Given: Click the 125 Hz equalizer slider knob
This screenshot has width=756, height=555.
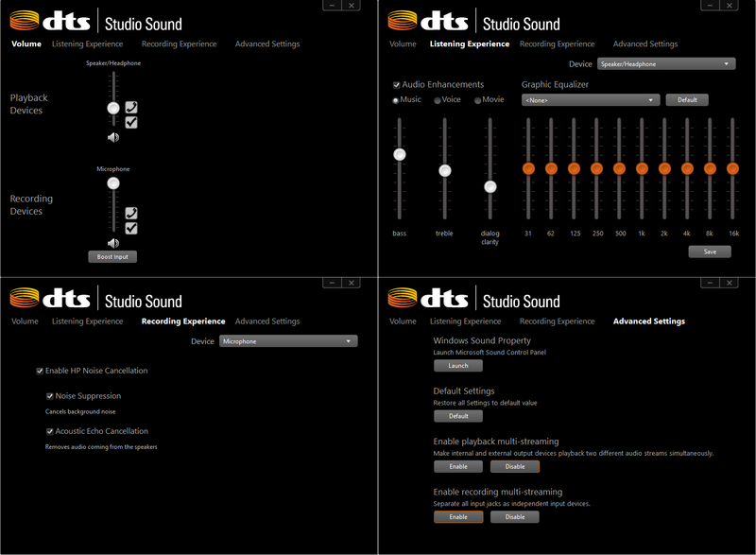Looking at the screenshot, I should (x=574, y=168).
